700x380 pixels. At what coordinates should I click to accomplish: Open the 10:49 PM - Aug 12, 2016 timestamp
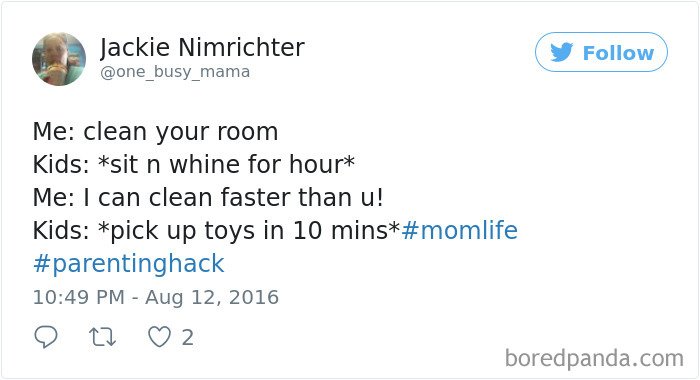tap(156, 297)
